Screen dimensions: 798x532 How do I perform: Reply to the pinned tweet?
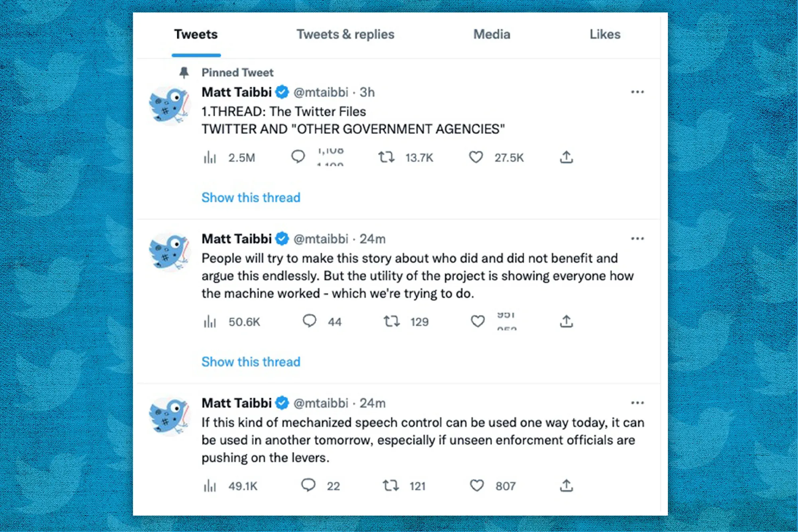(x=298, y=157)
